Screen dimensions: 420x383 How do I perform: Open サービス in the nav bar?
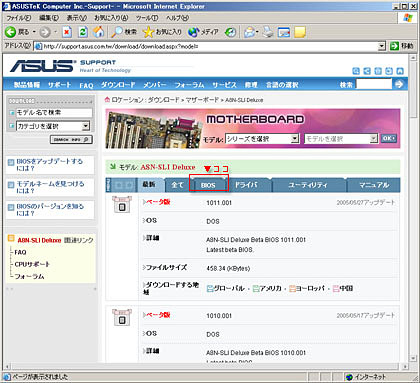tap(224, 85)
